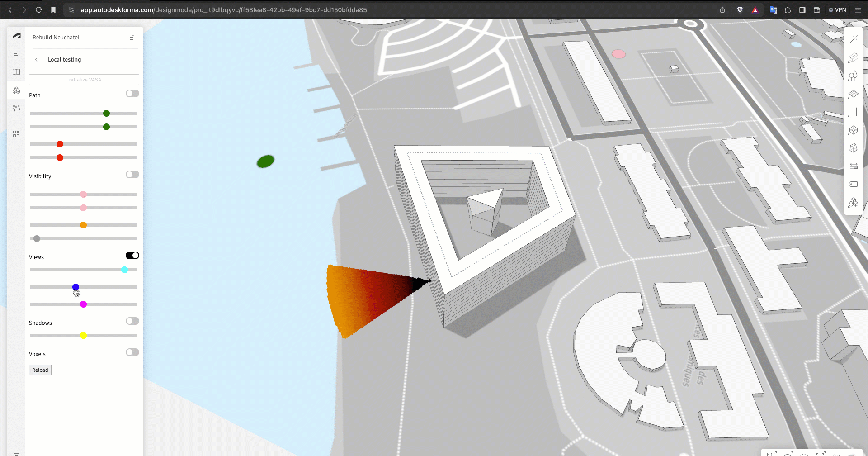Open the people collaboration panel in sidebar
This screenshot has height=456, width=868.
click(x=16, y=108)
